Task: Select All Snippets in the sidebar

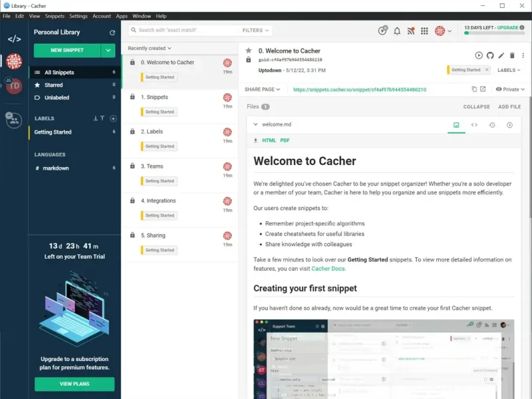Action: point(74,72)
